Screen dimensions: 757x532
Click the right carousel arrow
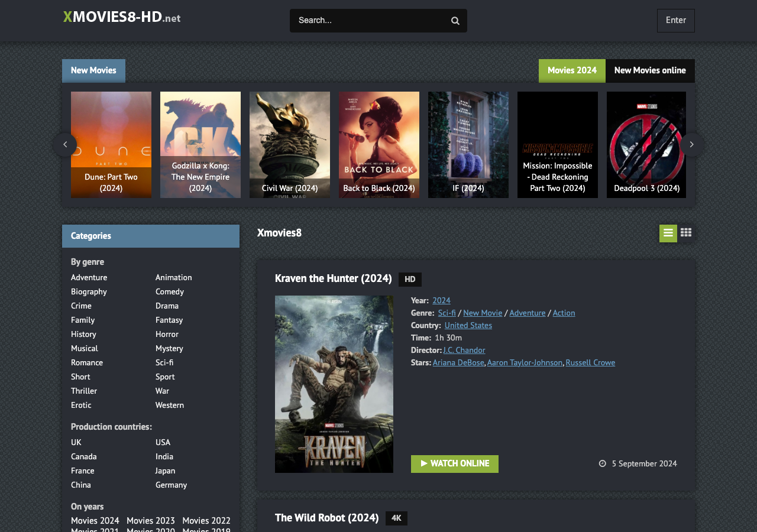click(691, 144)
